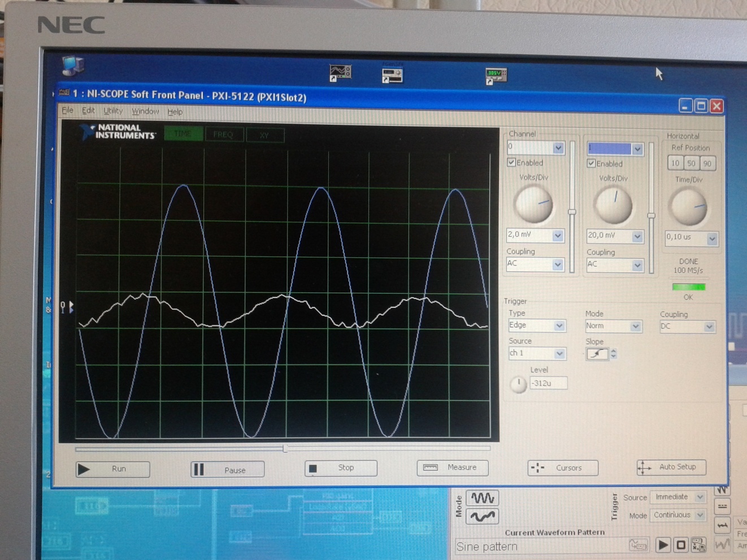Open the File menu

pyautogui.click(x=67, y=110)
